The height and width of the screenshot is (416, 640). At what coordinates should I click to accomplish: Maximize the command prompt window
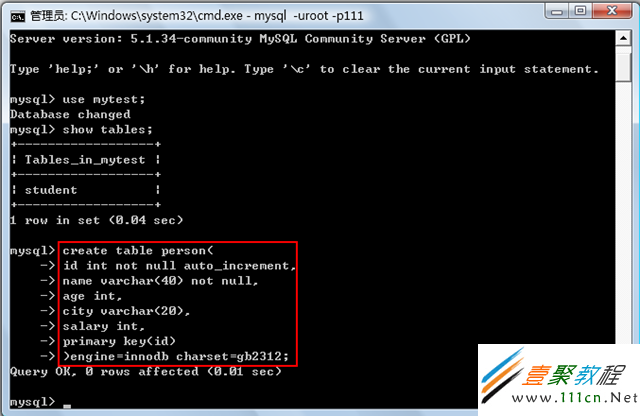coord(580,11)
